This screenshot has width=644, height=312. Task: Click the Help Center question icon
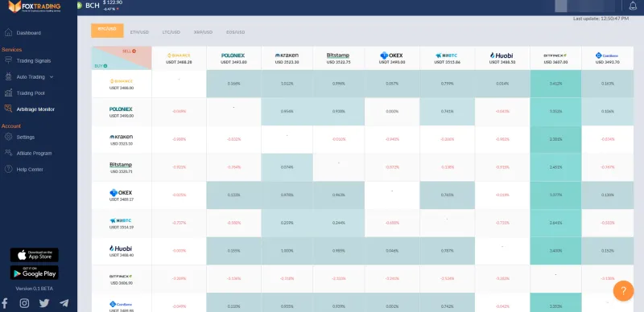[x=8, y=169]
